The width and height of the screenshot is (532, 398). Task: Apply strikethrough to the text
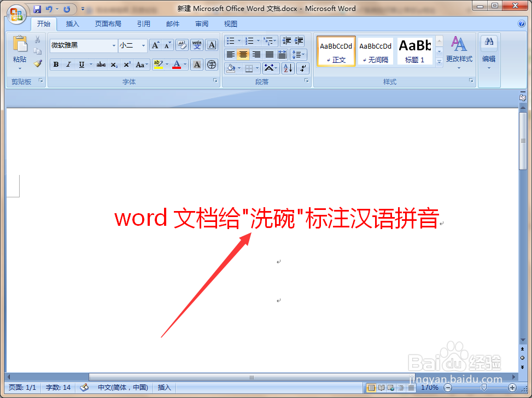(x=100, y=65)
